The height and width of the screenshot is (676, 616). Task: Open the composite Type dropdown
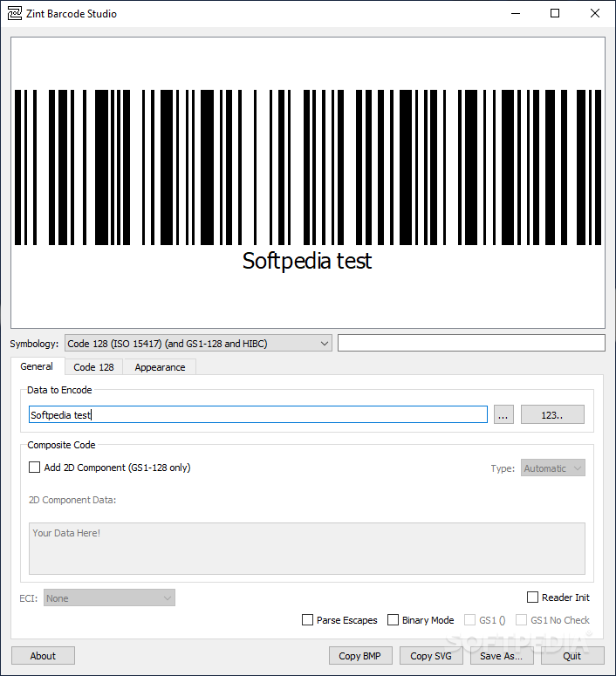tap(552, 468)
